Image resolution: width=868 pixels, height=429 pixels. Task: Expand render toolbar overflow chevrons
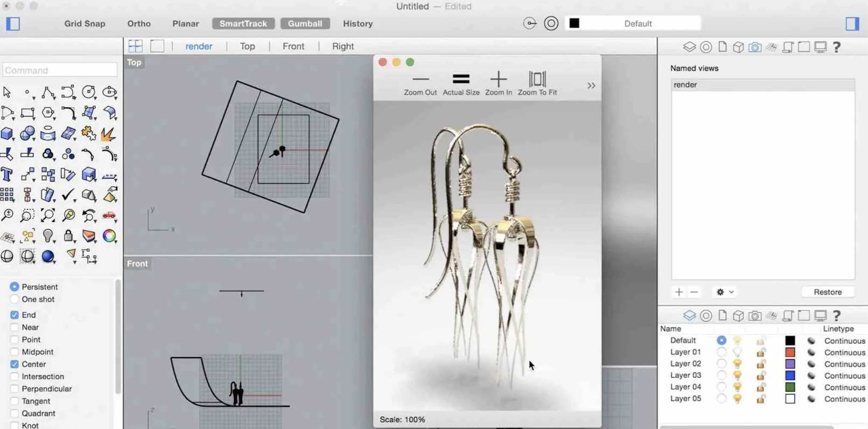point(591,86)
